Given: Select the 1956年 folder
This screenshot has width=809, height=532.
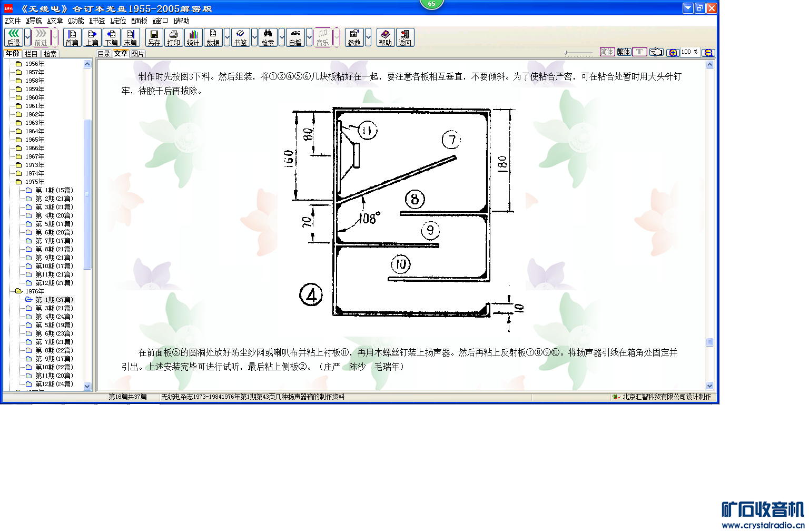Looking at the screenshot, I should coord(30,64).
